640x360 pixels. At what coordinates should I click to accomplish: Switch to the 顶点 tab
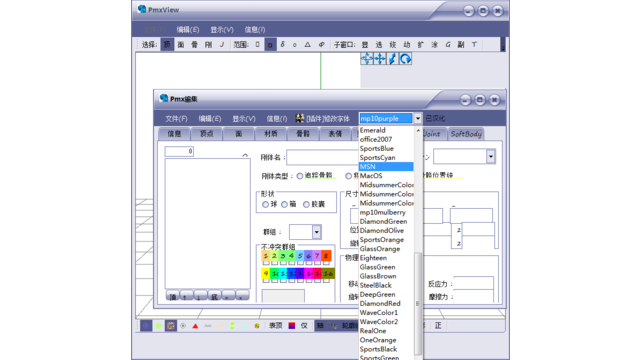point(207,133)
